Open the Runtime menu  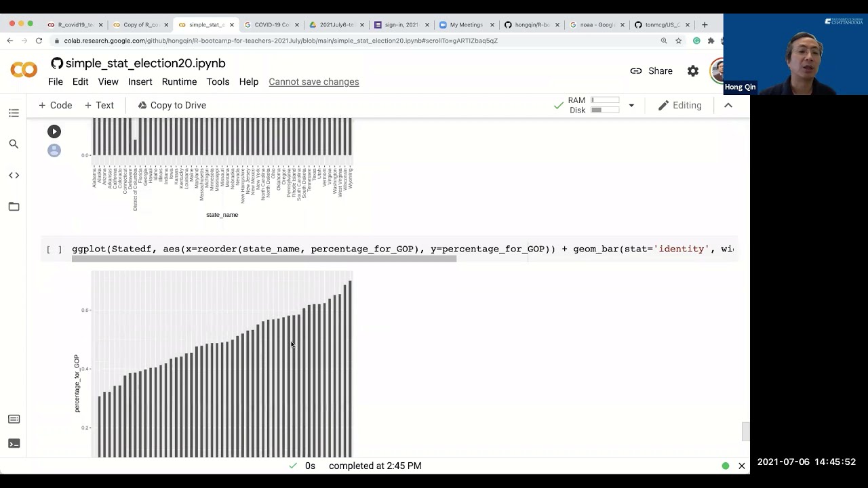(179, 82)
